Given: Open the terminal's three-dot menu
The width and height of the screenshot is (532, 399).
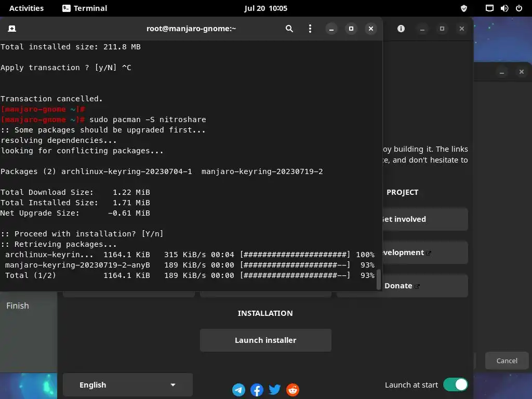Looking at the screenshot, I should 310,29.
